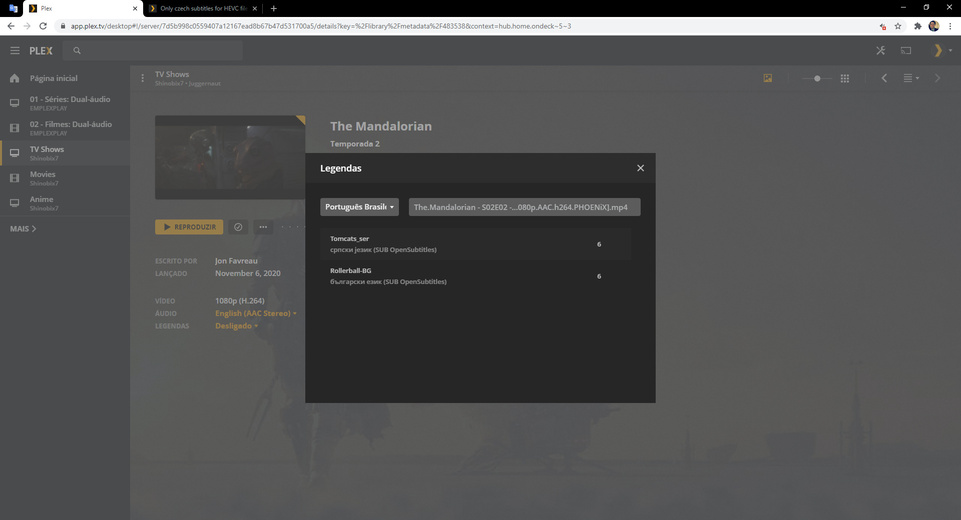961x520 pixels.
Task: Click the Plex search field
Action: [x=154, y=51]
